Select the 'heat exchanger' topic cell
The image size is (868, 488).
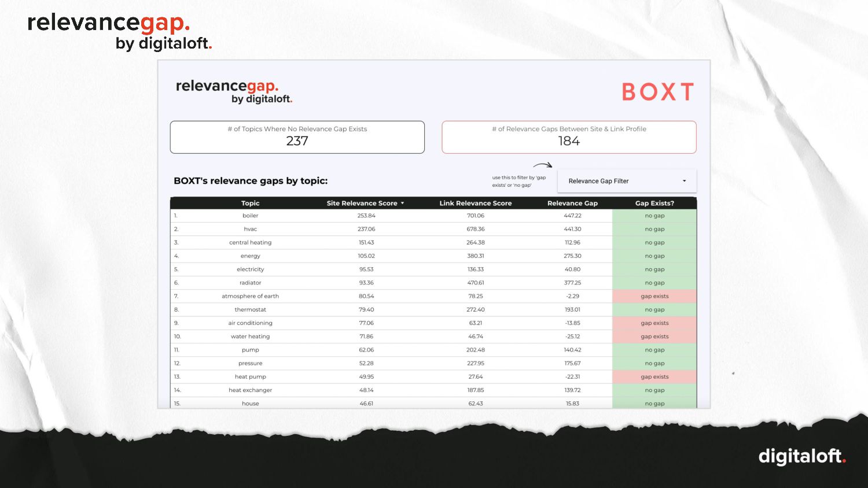point(250,390)
